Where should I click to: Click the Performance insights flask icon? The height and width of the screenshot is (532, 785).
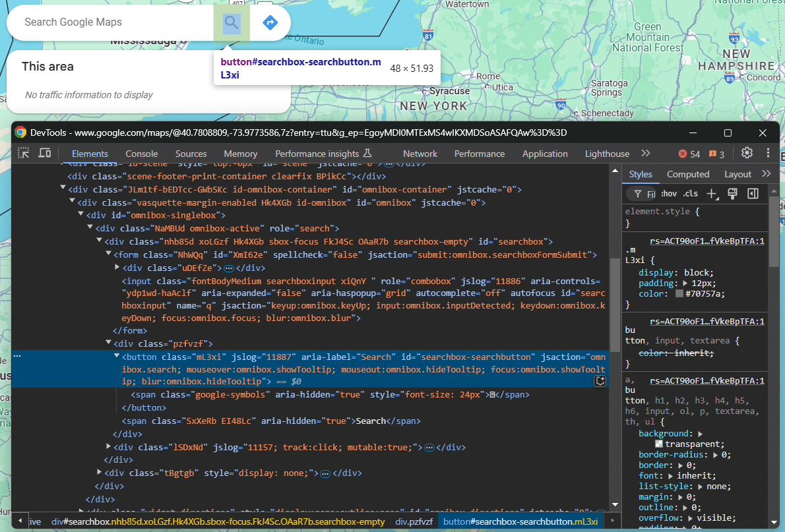click(x=367, y=153)
